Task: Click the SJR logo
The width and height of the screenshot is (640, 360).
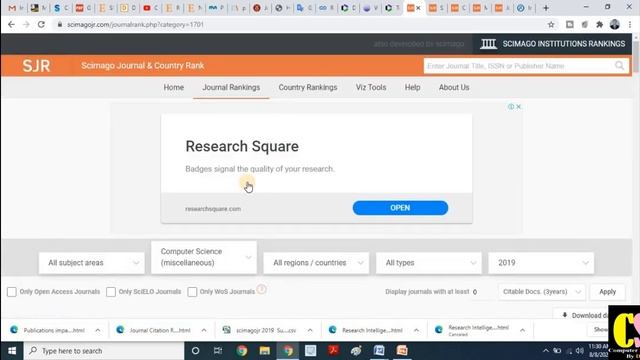Action: (x=36, y=66)
